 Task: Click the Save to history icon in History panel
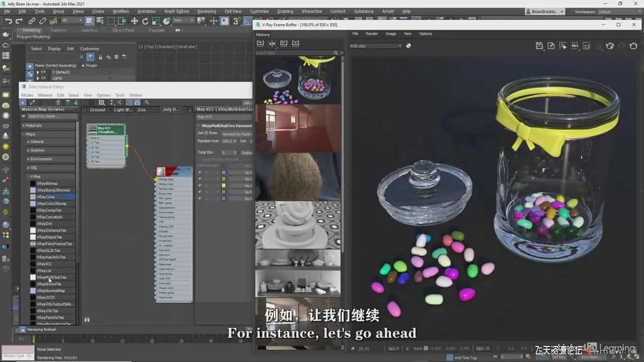[261, 43]
